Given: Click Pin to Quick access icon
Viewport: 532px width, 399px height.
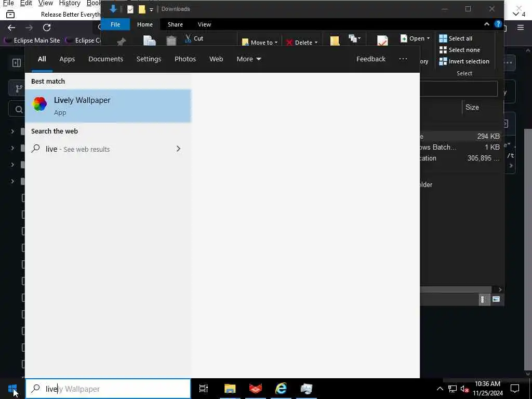Looking at the screenshot, I should (121, 42).
